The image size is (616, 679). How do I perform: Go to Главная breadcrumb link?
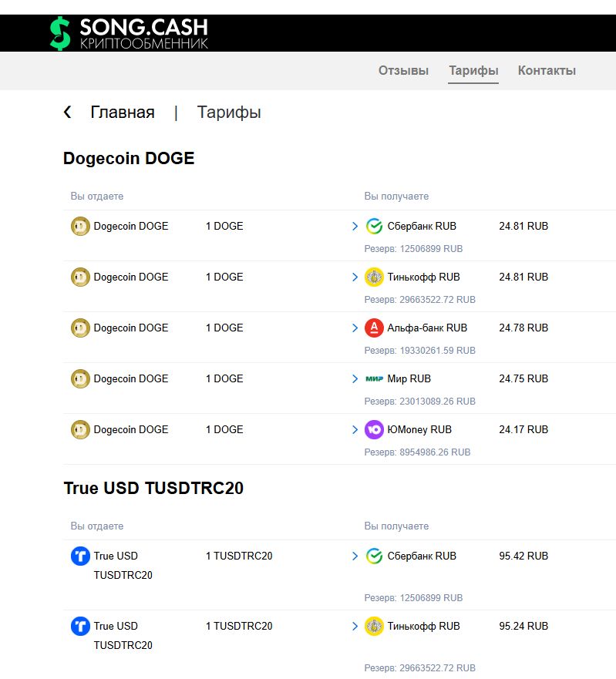point(123,113)
